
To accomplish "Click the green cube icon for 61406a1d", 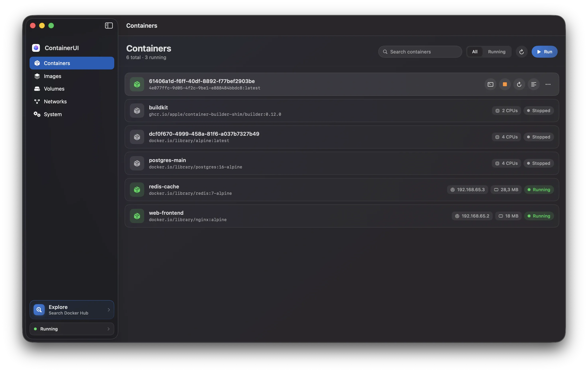I will 137,84.
